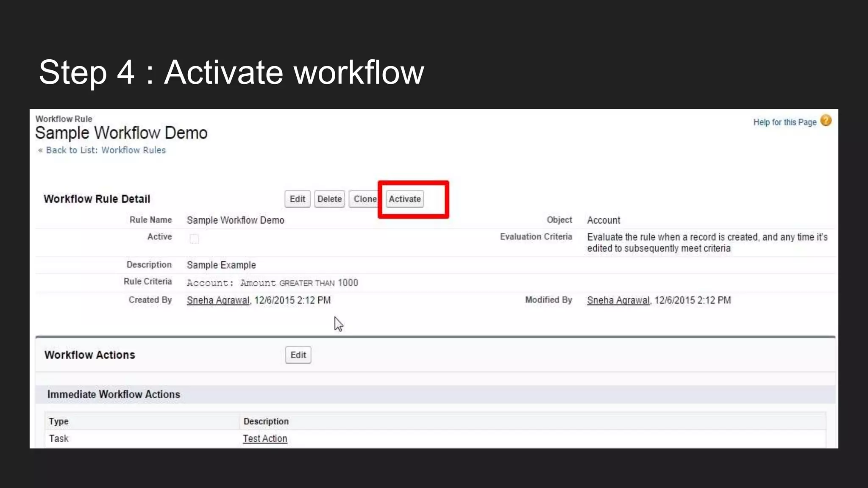Click the Immediate Workflow Actions heading
Viewport: 868px width, 488px height.
point(114,394)
